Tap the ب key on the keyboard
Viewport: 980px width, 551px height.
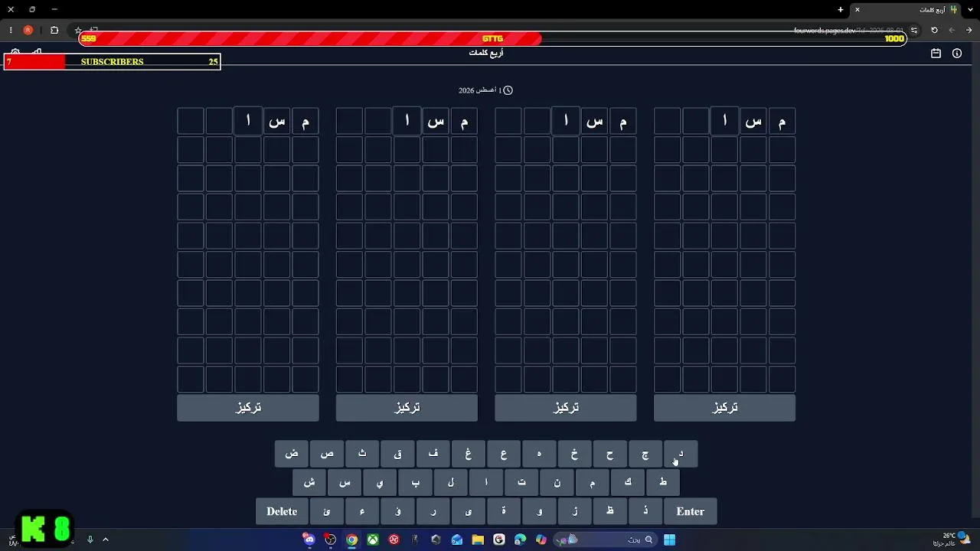(x=415, y=482)
